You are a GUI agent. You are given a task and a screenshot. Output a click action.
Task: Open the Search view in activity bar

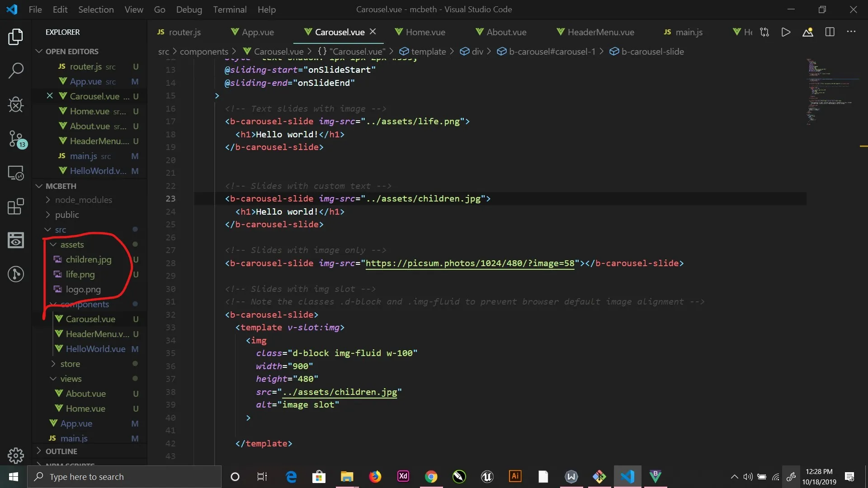pos(16,70)
